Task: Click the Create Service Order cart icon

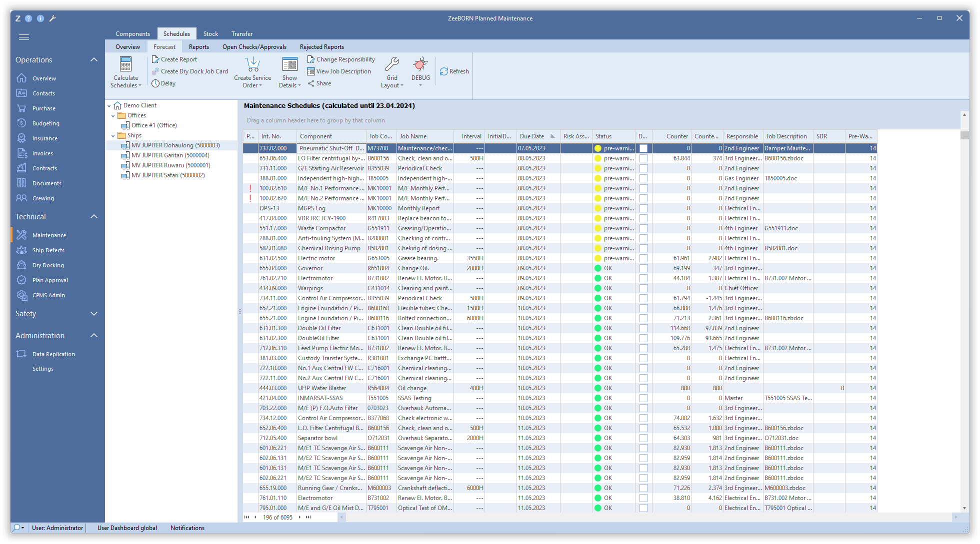Action: (252, 64)
